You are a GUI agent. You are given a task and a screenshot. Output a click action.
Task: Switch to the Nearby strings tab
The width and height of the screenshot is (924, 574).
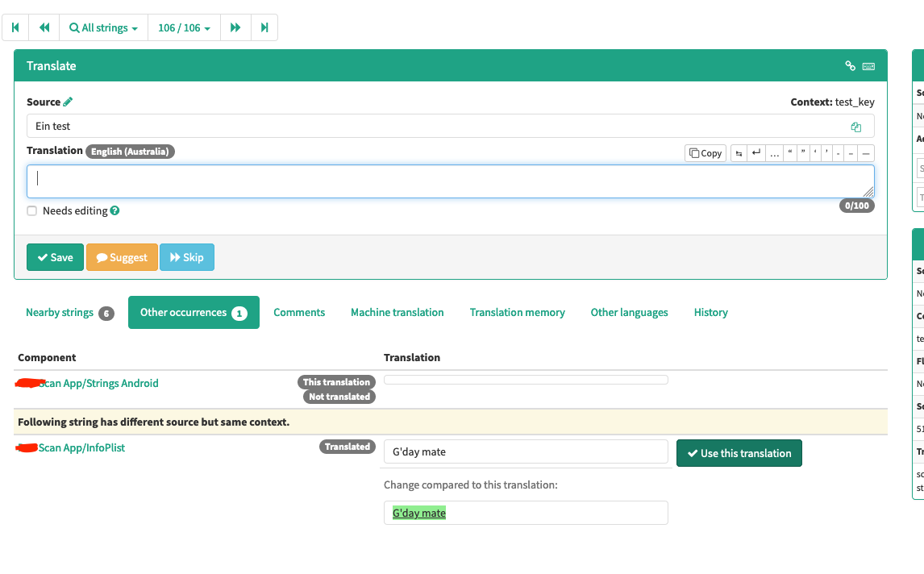coord(69,312)
